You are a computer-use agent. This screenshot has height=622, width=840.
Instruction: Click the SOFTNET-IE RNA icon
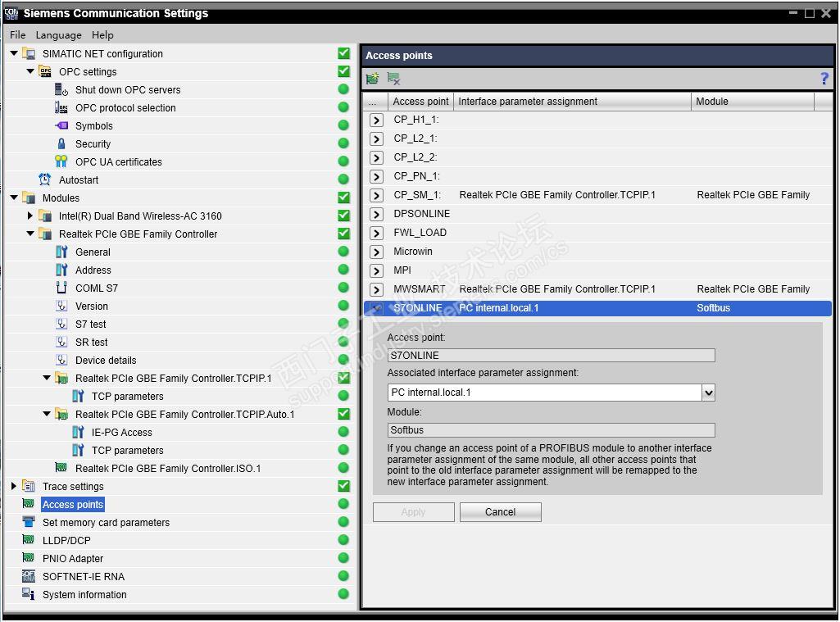(29, 576)
